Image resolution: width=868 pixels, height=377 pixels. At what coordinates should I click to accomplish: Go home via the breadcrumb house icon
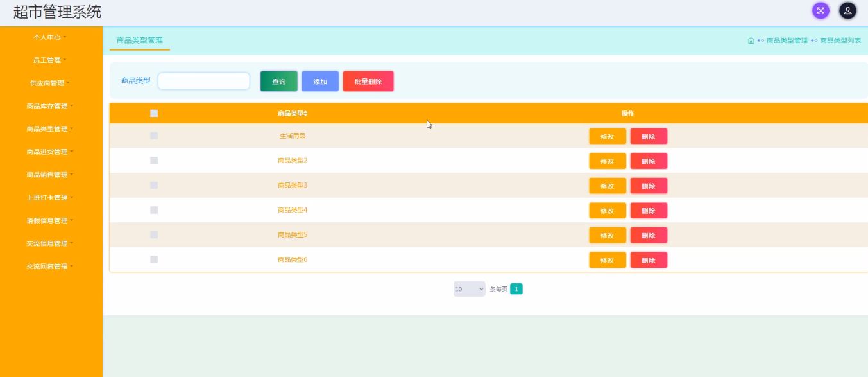(751, 40)
